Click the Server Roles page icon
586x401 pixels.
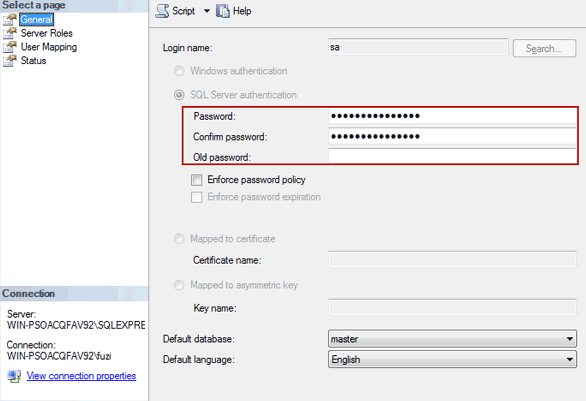tap(10, 33)
